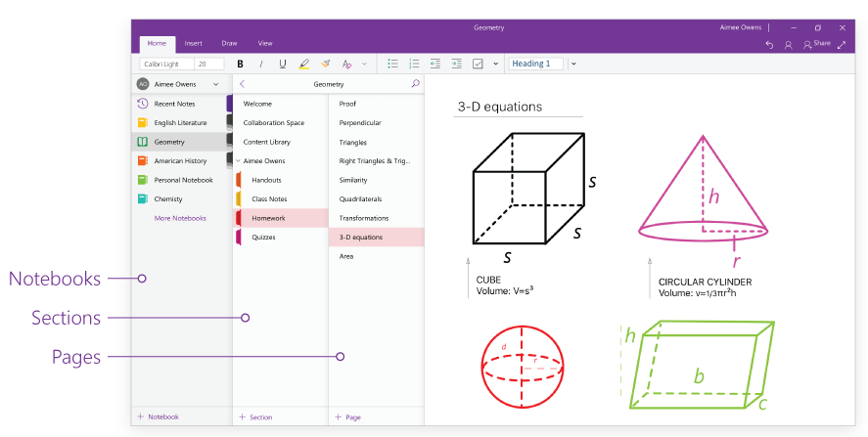This screenshot has height=437, width=868.
Task: Click the 3-D equations page title
Action: [x=500, y=107]
